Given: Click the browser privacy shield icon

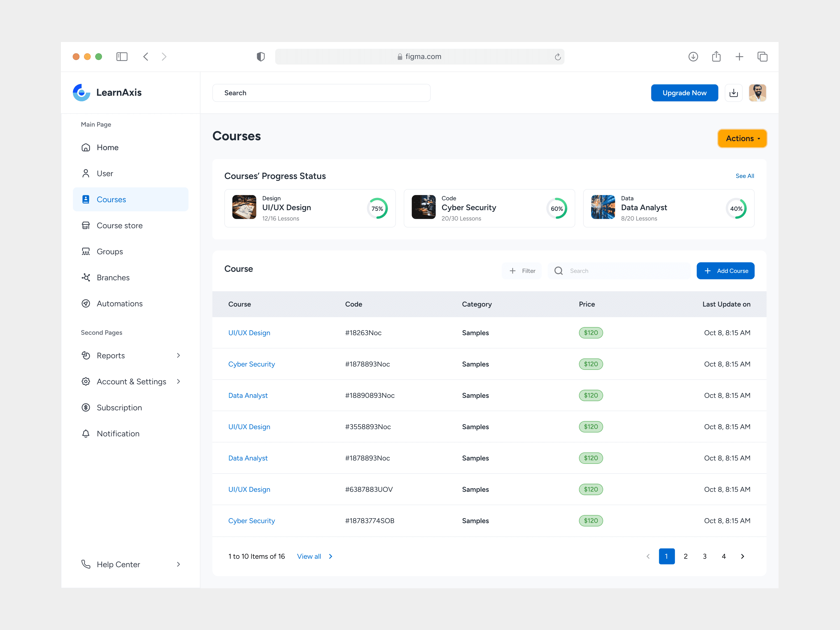Looking at the screenshot, I should tap(260, 57).
